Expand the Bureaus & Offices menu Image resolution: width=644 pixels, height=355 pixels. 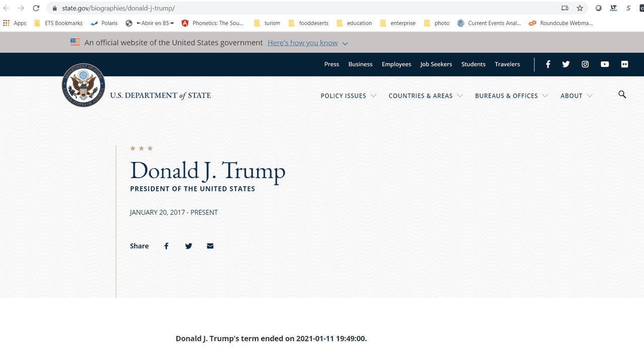tap(511, 96)
